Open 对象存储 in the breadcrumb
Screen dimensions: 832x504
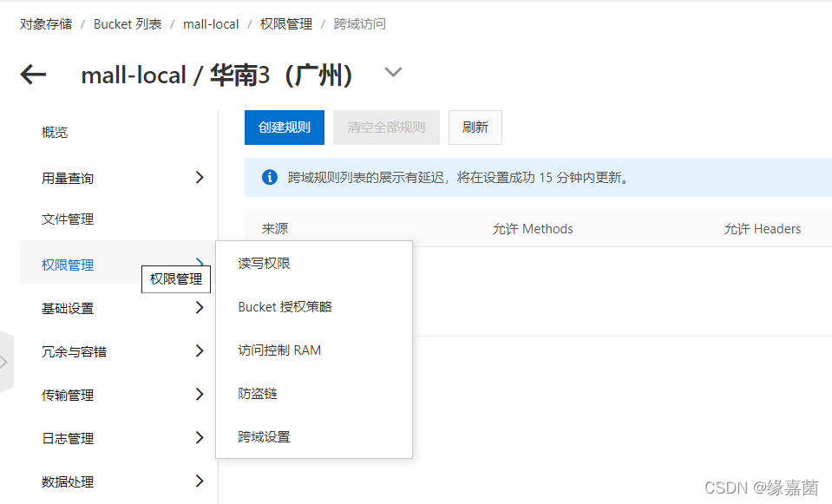46,24
